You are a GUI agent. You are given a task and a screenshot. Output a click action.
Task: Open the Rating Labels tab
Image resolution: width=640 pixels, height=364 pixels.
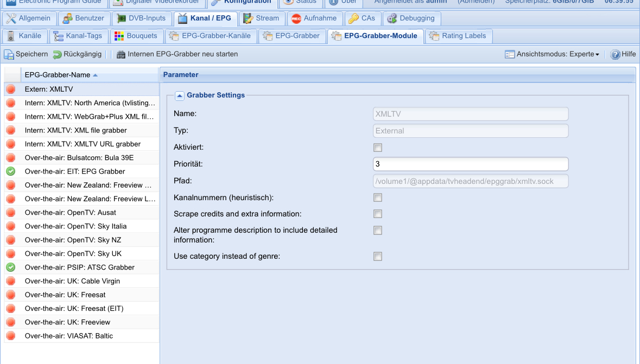(460, 36)
